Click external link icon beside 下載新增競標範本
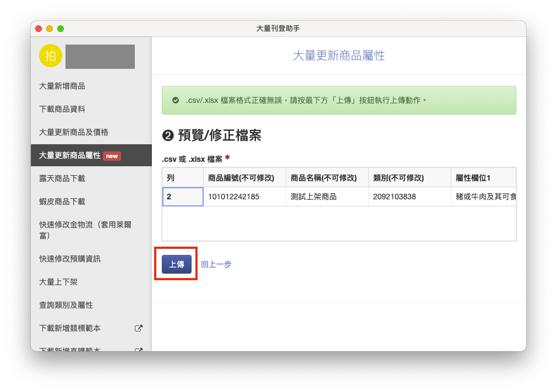The width and height of the screenshot is (557, 392). tap(139, 328)
